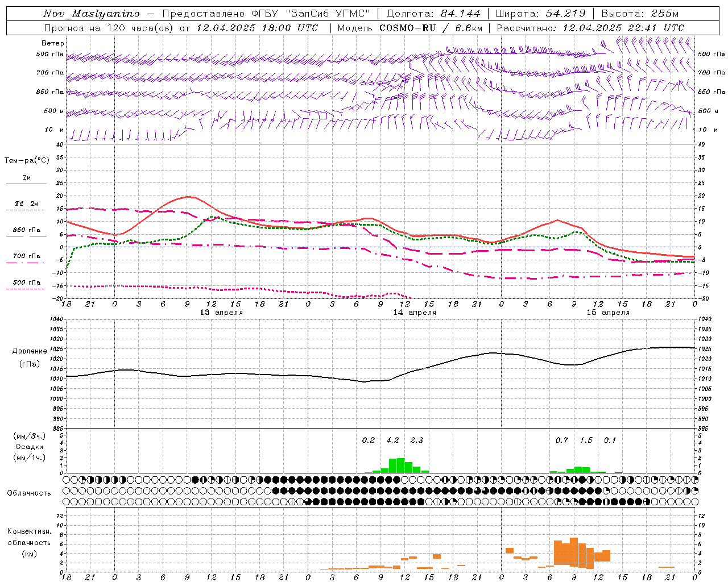Click the 0.2 precipitation total value
The width and height of the screenshot is (728, 582).
coord(369,440)
